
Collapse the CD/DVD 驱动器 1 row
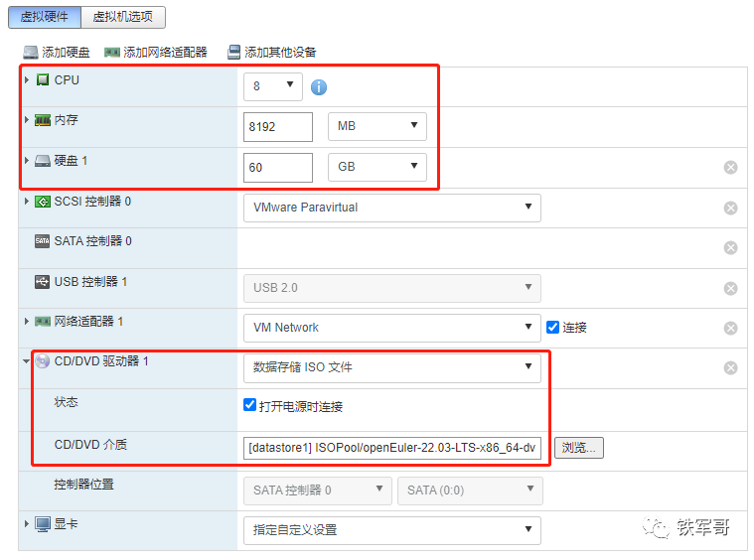tap(27, 361)
